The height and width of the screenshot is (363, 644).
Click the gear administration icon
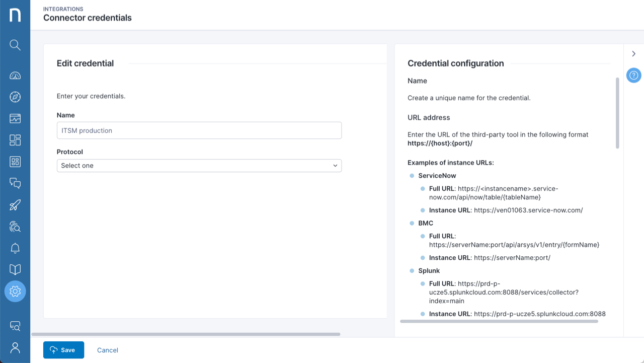click(15, 291)
